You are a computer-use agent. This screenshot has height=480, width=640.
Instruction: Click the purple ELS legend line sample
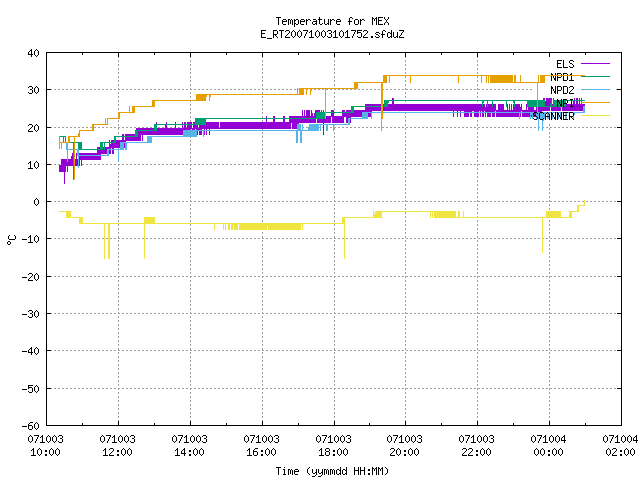pyautogui.click(x=595, y=64)
